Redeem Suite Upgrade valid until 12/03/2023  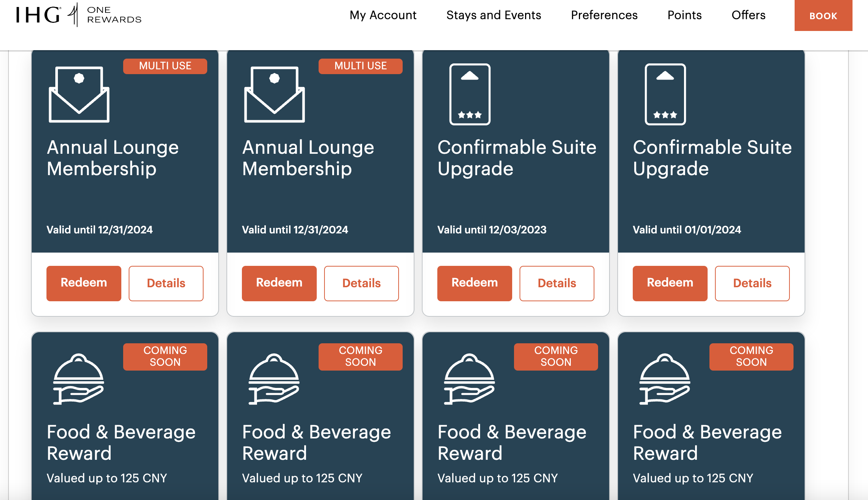coord(475,283)
